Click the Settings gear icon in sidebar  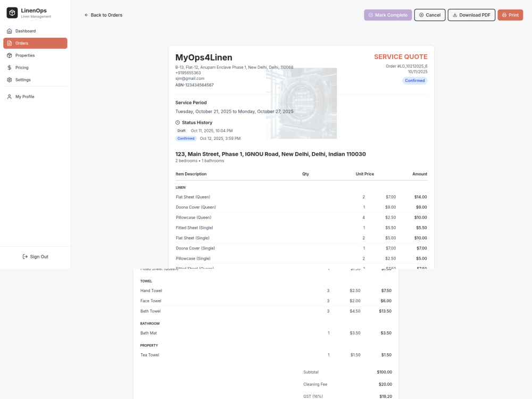10,80
